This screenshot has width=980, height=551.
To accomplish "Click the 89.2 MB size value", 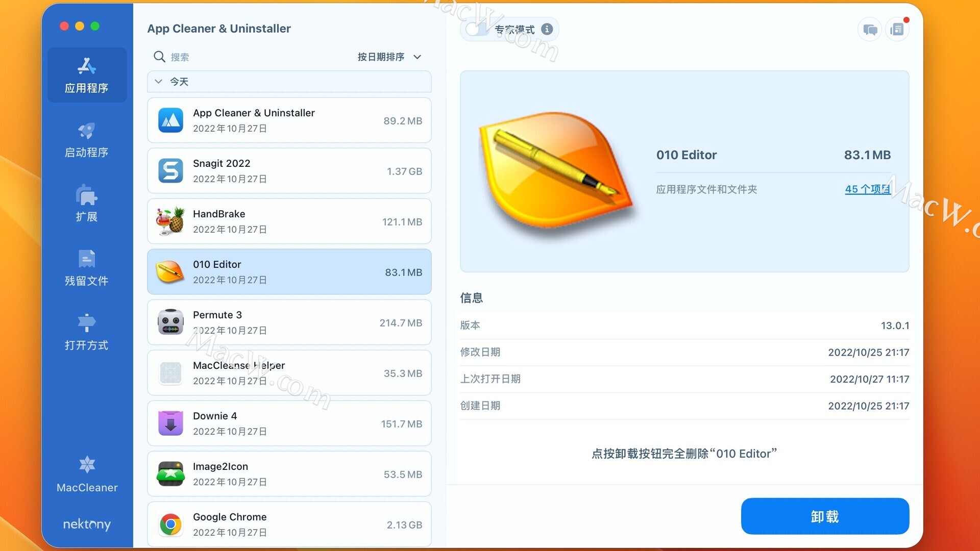I will [x=403, y=121].
